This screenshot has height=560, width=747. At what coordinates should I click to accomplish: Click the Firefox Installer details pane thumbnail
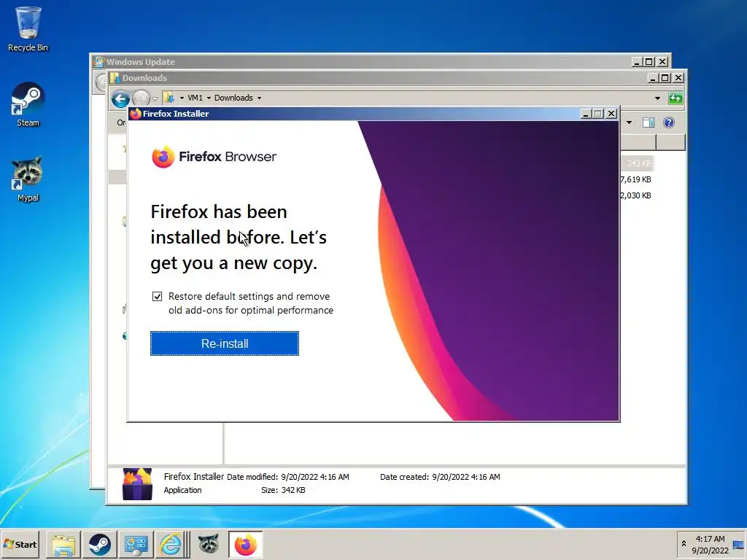tap(137, 484)
